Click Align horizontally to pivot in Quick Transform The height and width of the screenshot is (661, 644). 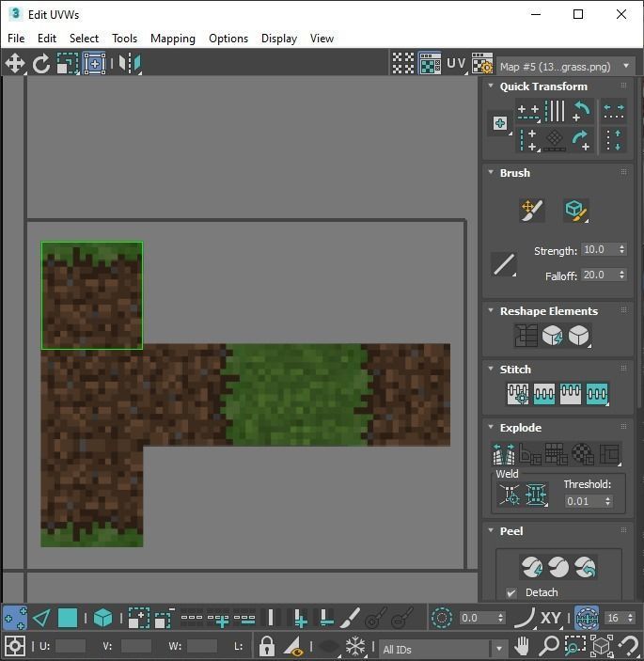[x=528, y=111]
